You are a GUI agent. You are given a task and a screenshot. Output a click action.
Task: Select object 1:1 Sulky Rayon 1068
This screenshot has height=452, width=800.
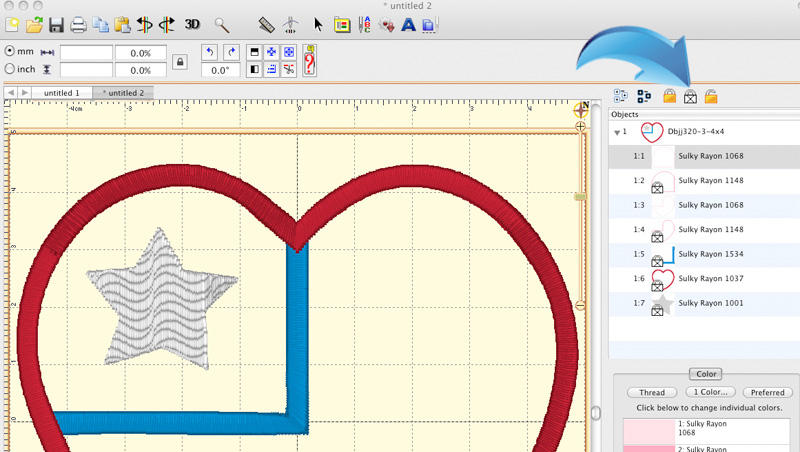point(704,156)
